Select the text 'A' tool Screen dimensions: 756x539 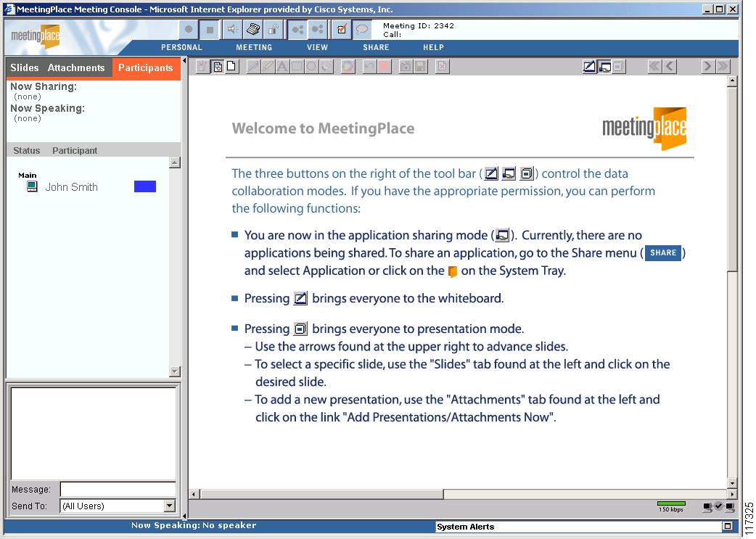tap(282, 67)
